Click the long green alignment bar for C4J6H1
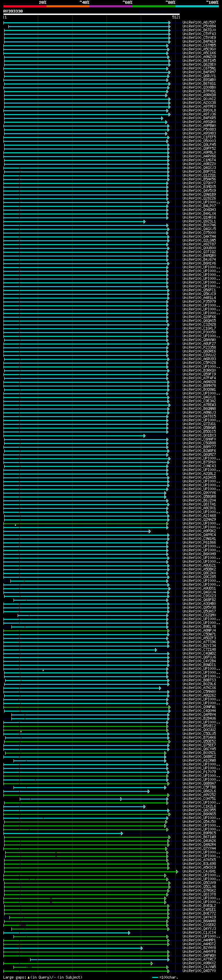Viewport: 222px width, 980px height. pos(91,872)
